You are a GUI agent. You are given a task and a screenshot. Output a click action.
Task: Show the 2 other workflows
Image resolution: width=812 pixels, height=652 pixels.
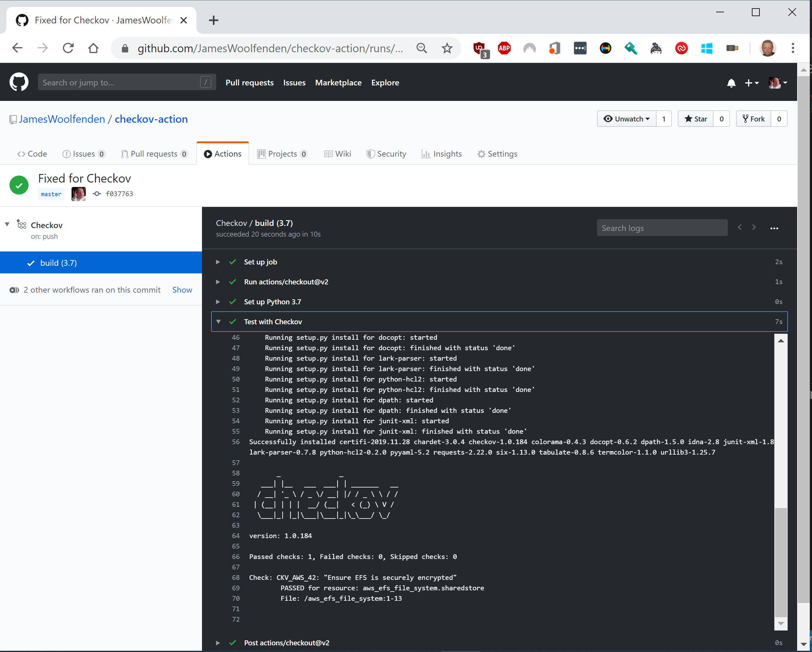pos(182,290)
